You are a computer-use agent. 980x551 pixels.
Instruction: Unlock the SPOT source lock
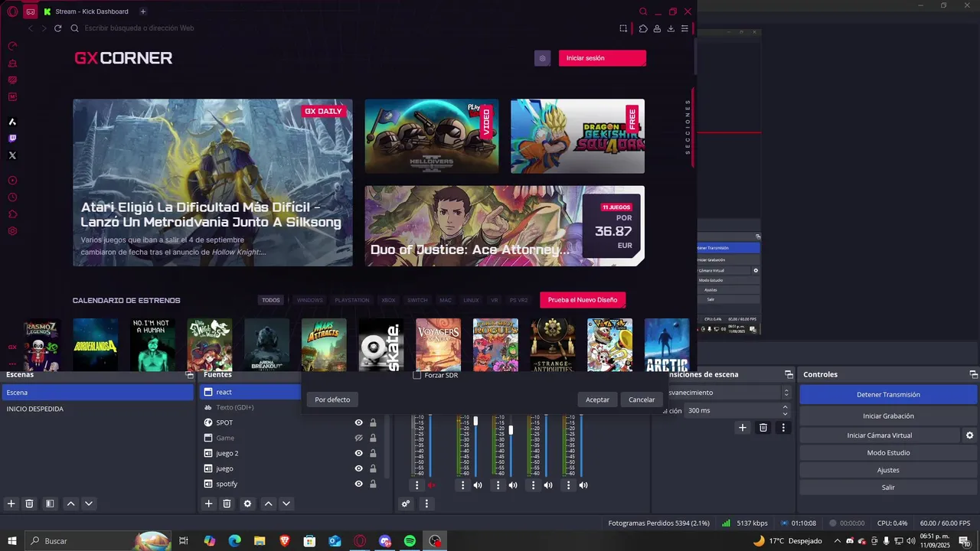(x=373, y=422)
